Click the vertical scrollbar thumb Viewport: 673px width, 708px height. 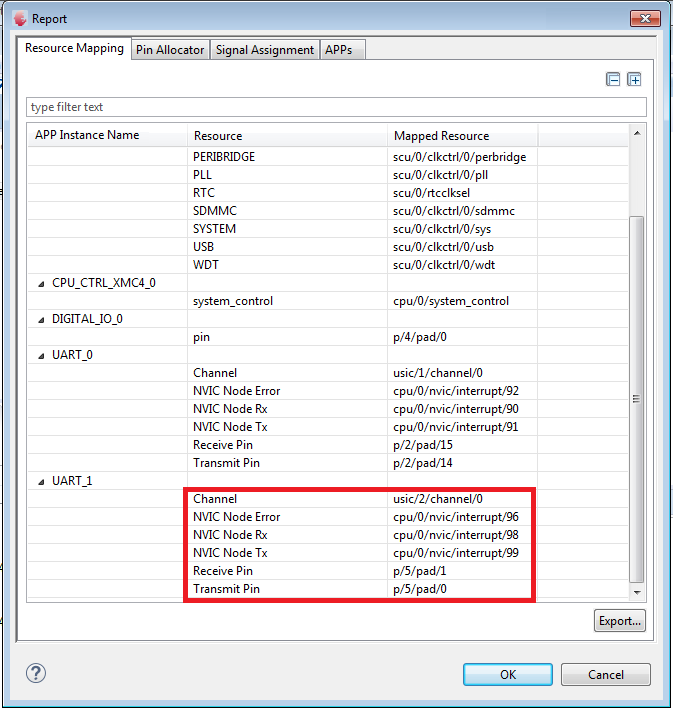tap(636, 400)
